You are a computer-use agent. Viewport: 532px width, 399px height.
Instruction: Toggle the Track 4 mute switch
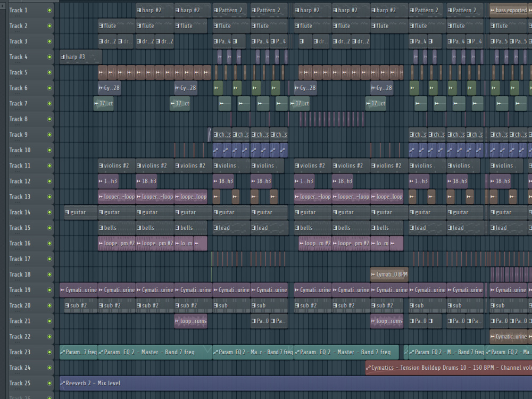(49, 57)
